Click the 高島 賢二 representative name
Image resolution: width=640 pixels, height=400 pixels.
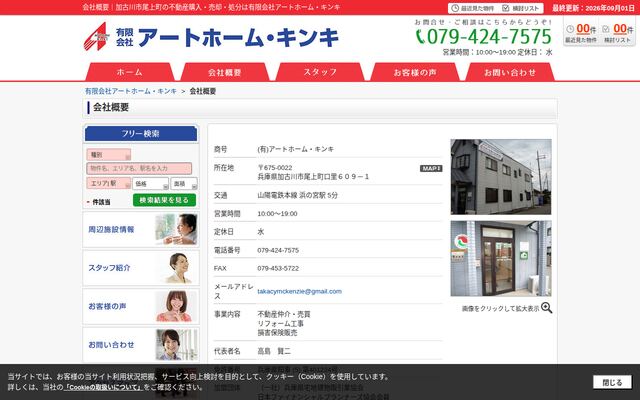[x=274, y=351]
